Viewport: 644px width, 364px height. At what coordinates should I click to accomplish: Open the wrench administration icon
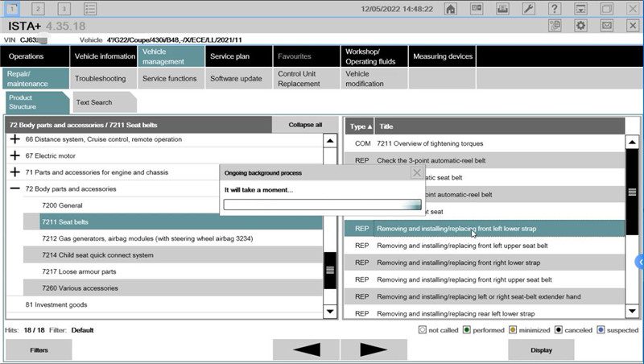point(529,9)
